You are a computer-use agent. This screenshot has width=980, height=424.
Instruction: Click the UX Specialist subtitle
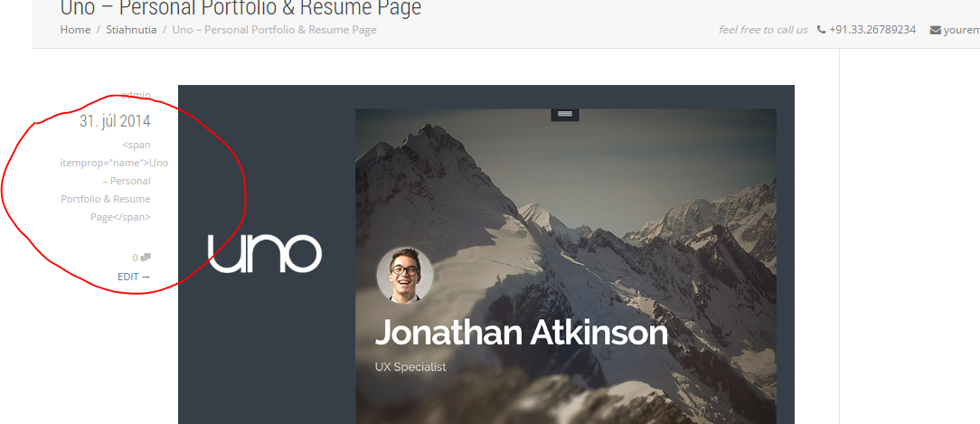click(x=410, y=367)
